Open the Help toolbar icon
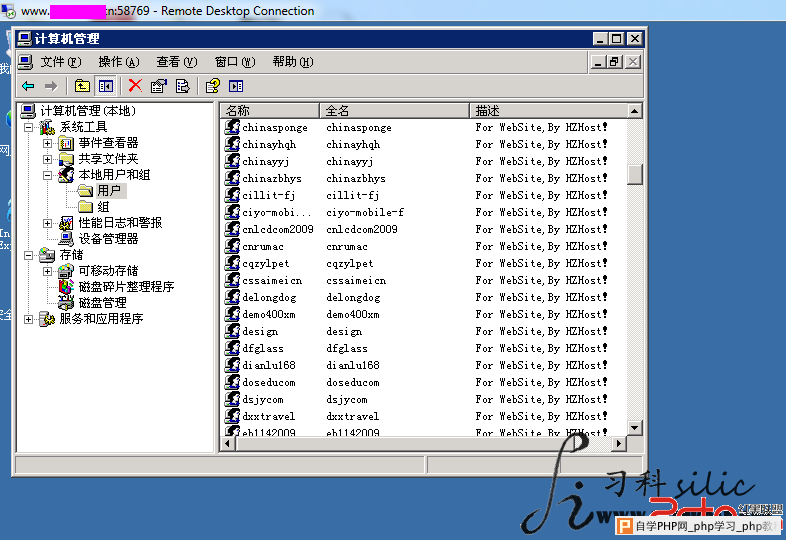Image resolution: width=786 pixels, height=540 pixels. tap(213, 86)
